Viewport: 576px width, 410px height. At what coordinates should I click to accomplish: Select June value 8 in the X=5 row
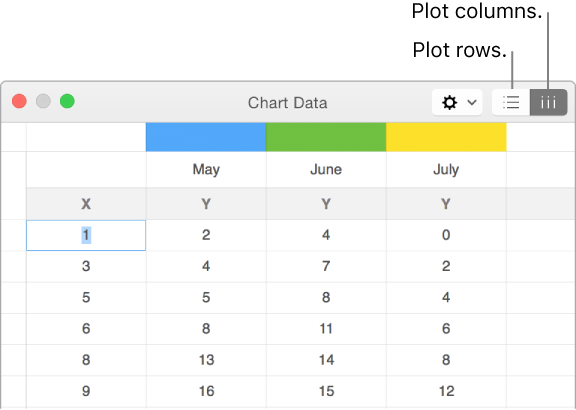point(326,298)
